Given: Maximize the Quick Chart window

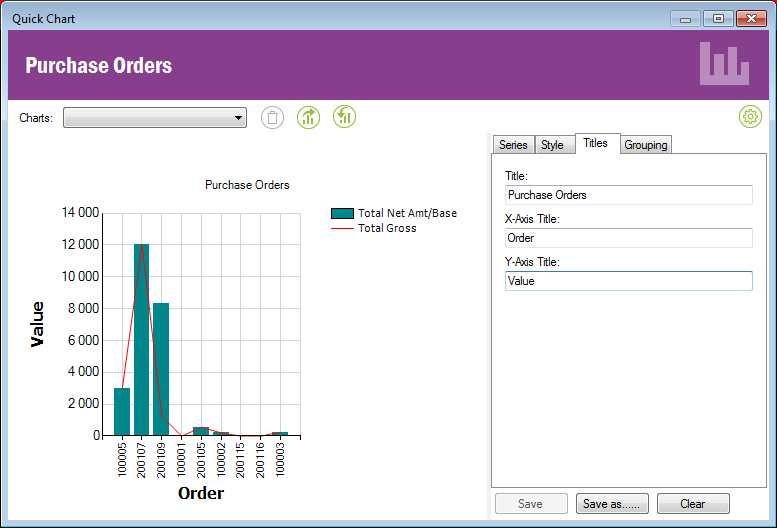Looking at the screenshot, I should coord(717,18).
